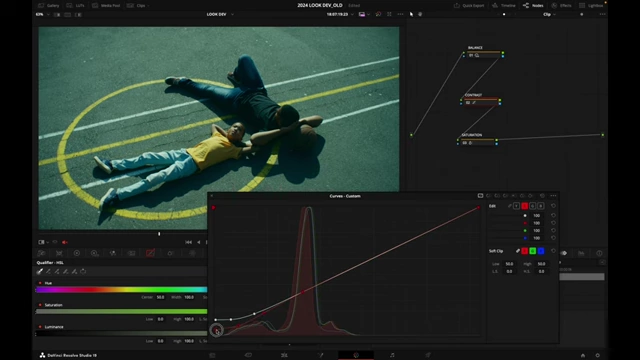Toggle the Nodes panel
Image resolution: width=640 pixels, height=360 pixels.
533,5
